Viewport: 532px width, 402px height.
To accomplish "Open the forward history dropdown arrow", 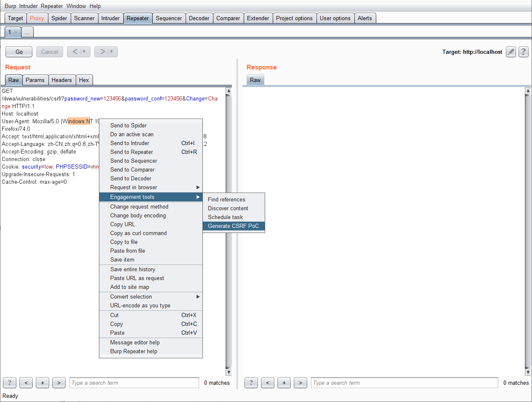I will [x=112, y=52].
